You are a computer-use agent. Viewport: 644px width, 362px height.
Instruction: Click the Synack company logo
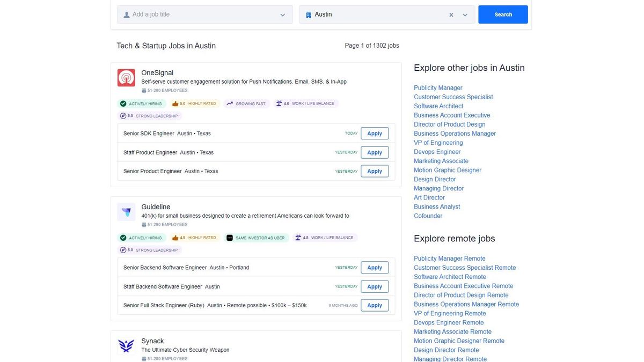[126, 346]
